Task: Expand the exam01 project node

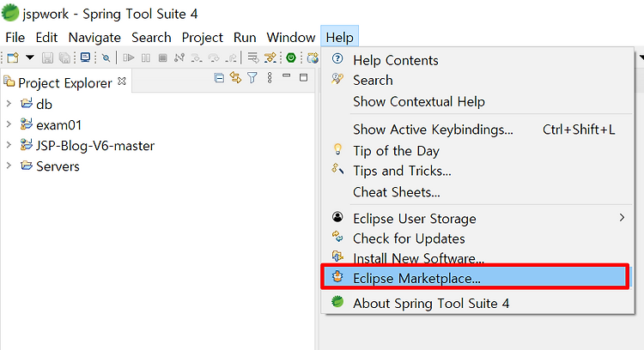Action: point(9,124)
